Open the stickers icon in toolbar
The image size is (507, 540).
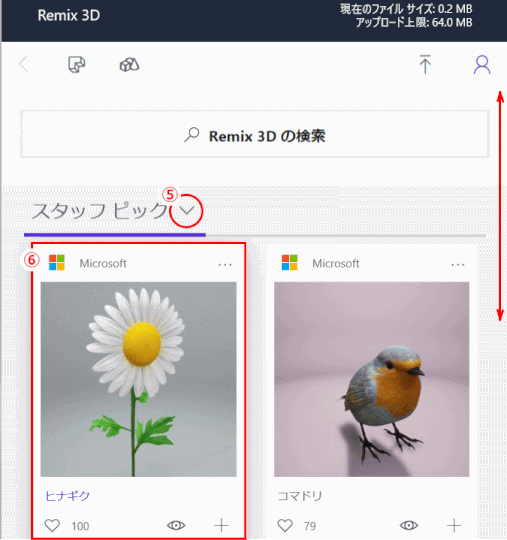[x=76, y=64]
